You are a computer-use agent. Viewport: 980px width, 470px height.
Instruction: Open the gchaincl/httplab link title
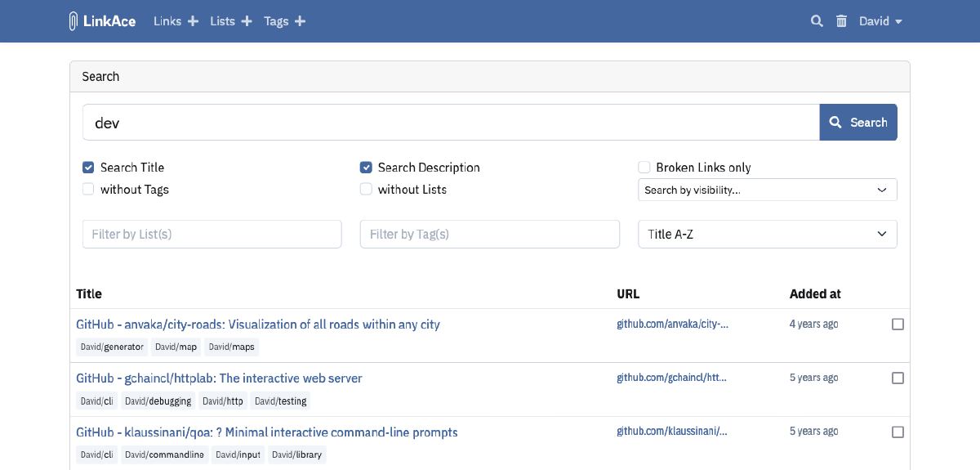click(x=219, y=378)
